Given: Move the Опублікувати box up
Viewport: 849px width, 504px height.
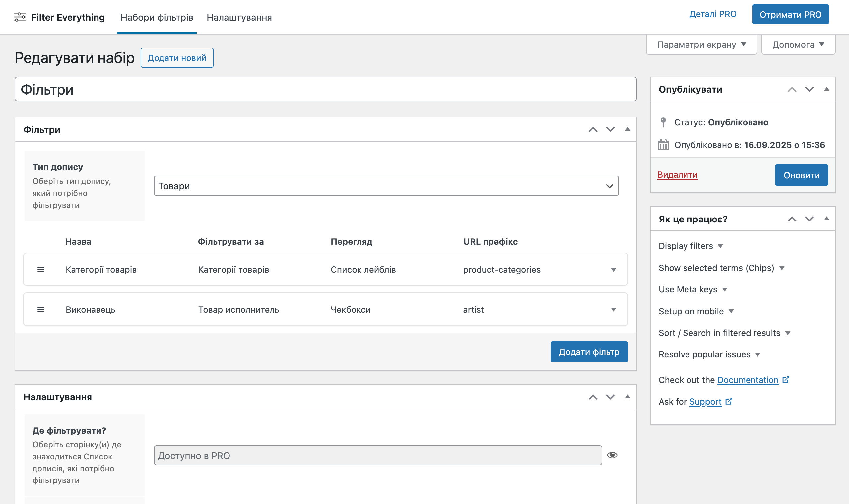Looking at the screenshot, I should 792,89.
